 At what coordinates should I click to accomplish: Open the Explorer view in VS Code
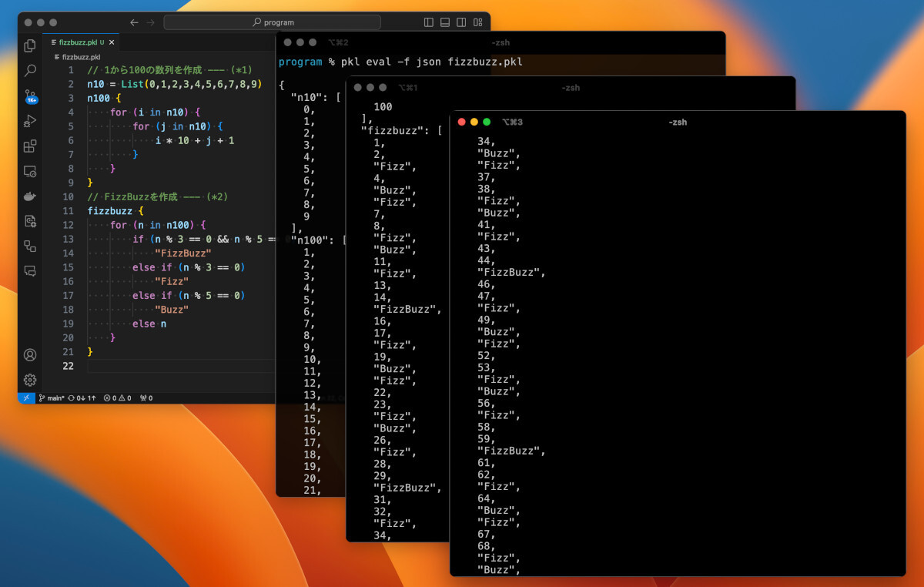30,45
